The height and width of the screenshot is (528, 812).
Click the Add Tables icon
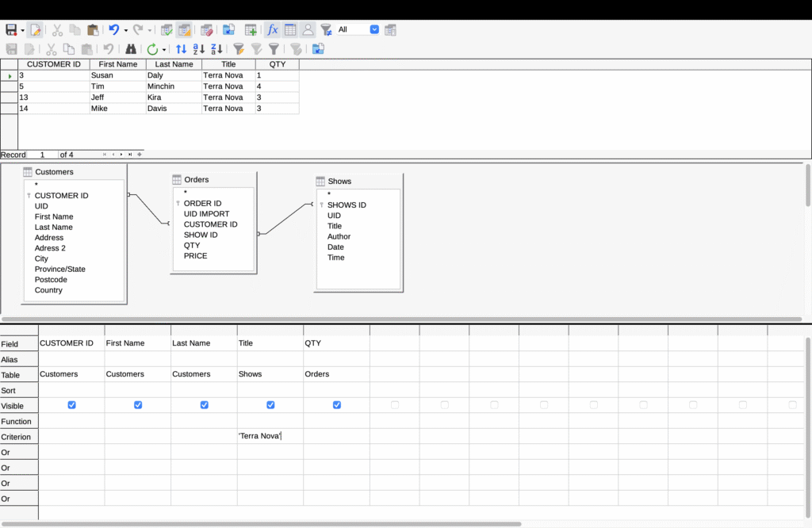coord(251,30)
